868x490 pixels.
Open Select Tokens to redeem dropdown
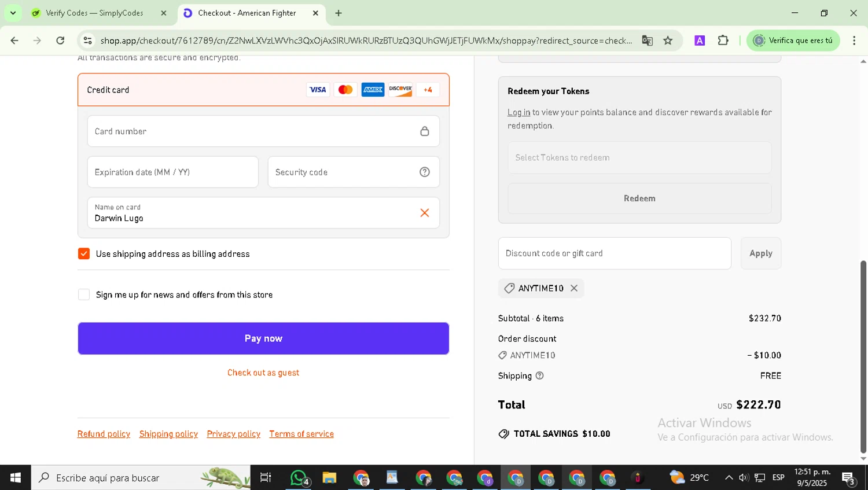639,157
